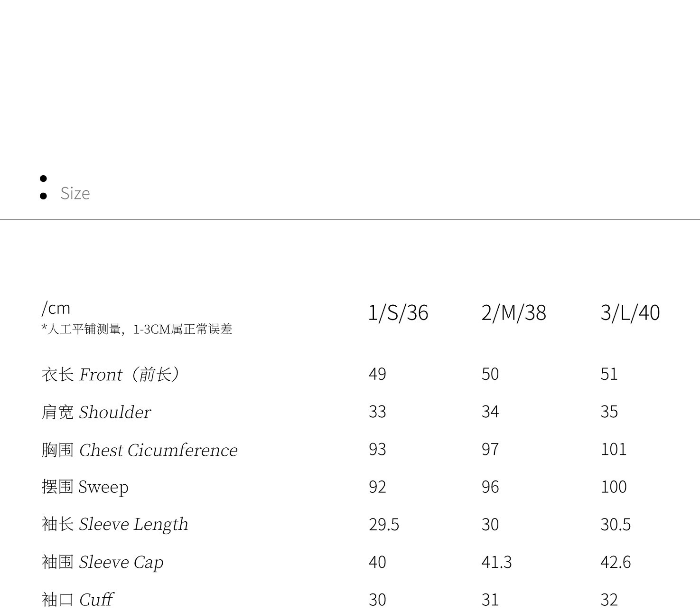
Task: Click the sleeve length value 29.5
Action: click(383, 525)
